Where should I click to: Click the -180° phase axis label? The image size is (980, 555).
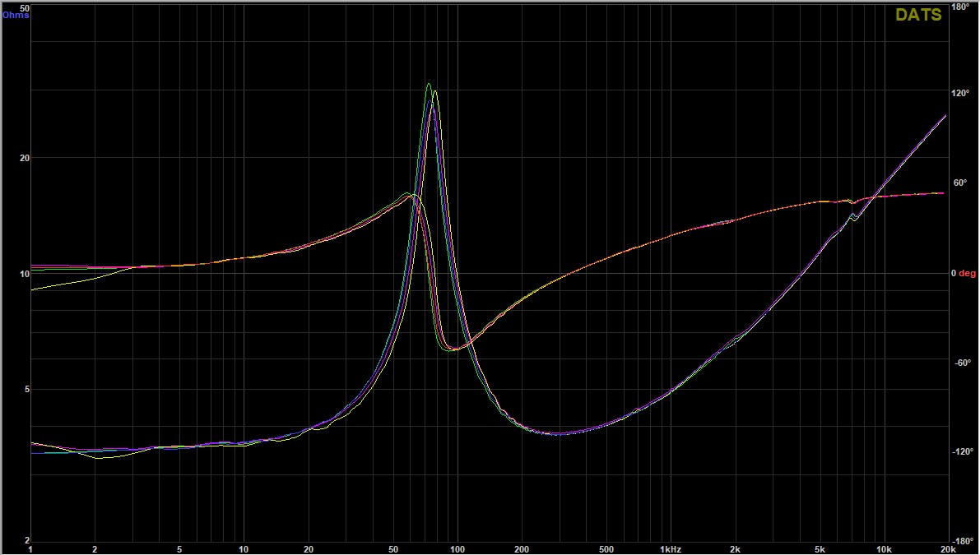point(962,541)
